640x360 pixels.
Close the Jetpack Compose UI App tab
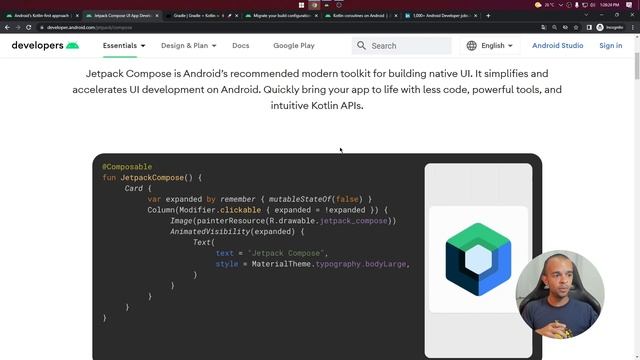click(157, 16)
